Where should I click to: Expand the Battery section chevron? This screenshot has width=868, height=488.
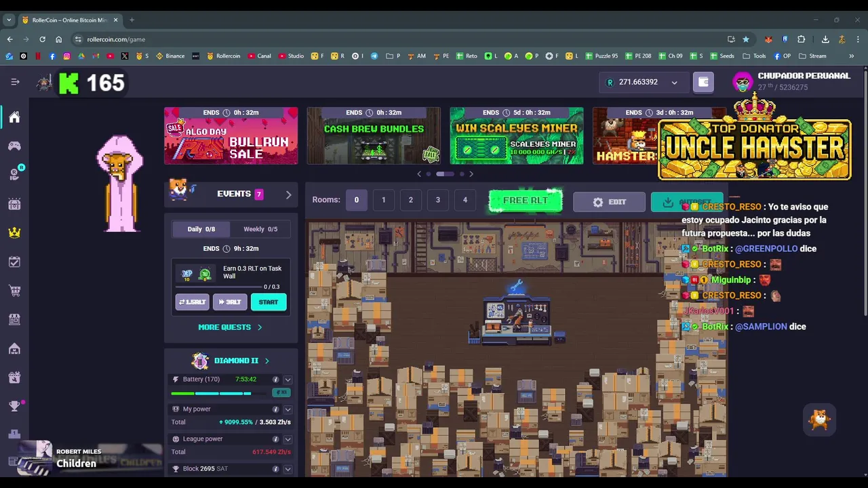[288, 380]
